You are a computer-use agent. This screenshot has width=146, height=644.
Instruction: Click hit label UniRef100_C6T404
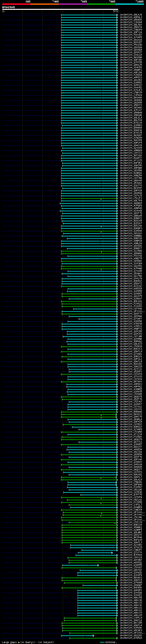(x=131, y=379)
